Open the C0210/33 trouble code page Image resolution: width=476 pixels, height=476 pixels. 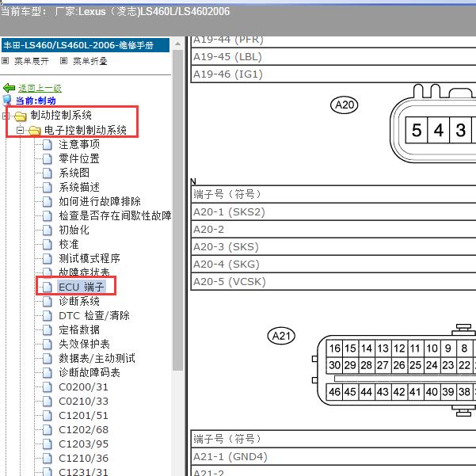point(83,402)
